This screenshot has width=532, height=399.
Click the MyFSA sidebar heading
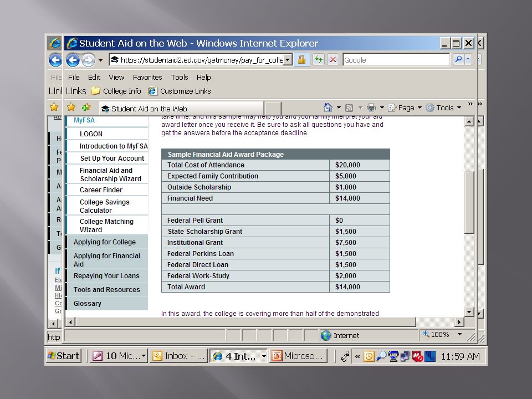click(x=84, y=120)
